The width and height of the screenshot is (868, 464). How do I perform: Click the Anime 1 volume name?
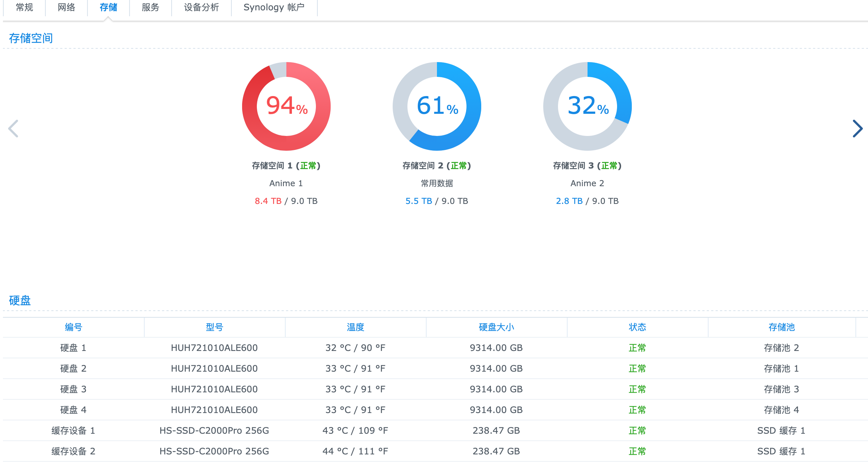coord(286,183)
